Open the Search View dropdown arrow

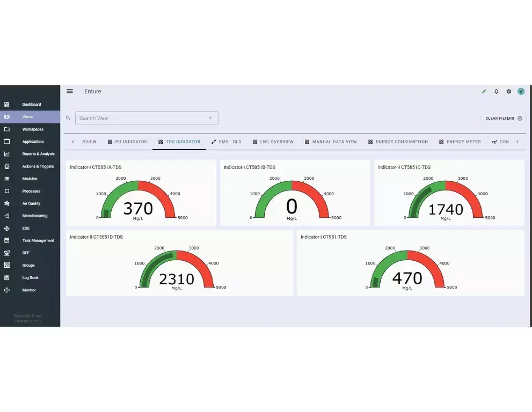[x=212, y=118]
